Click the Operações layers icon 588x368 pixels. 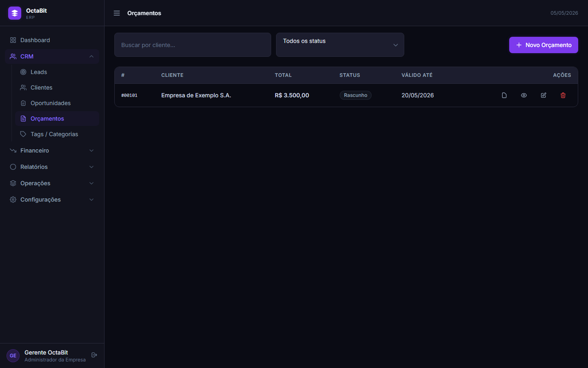click(x=13, y=183)
